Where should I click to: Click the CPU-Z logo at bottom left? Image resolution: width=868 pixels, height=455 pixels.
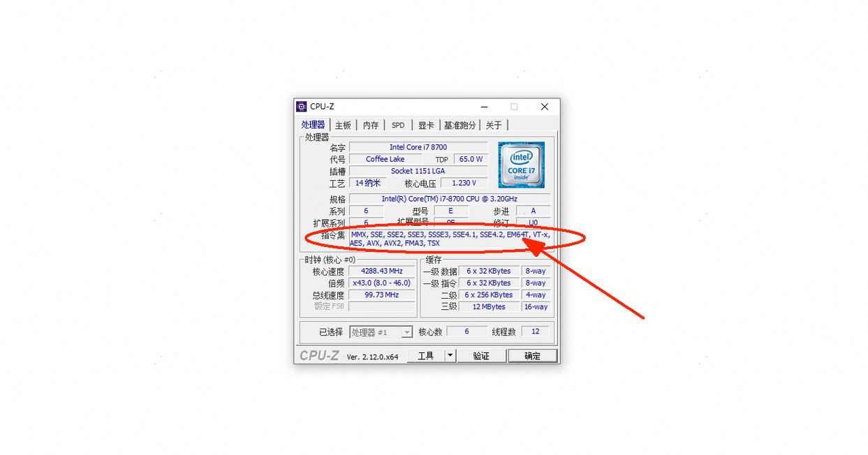click(319, 356)
